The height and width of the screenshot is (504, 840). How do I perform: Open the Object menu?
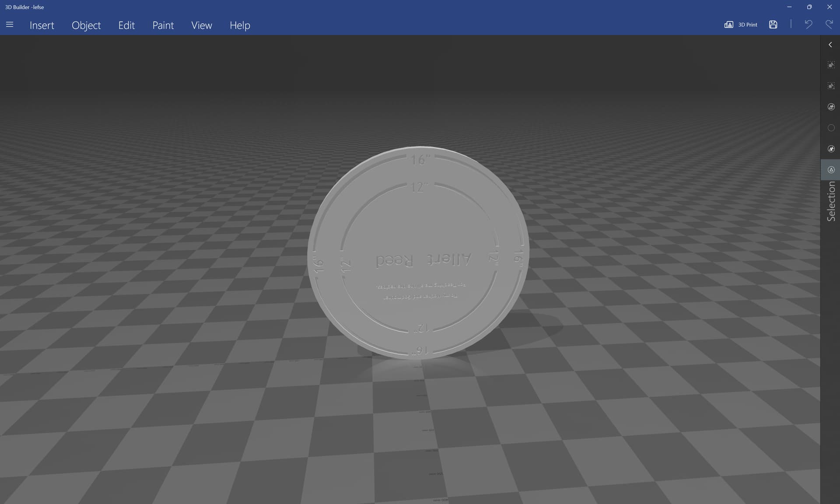coord(86,25)
